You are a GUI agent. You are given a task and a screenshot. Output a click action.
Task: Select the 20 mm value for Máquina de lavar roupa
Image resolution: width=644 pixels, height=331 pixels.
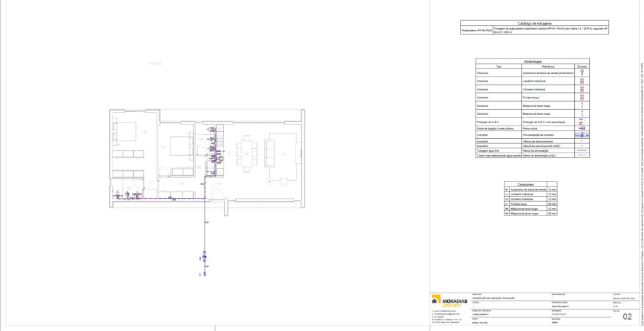[552, 214]
